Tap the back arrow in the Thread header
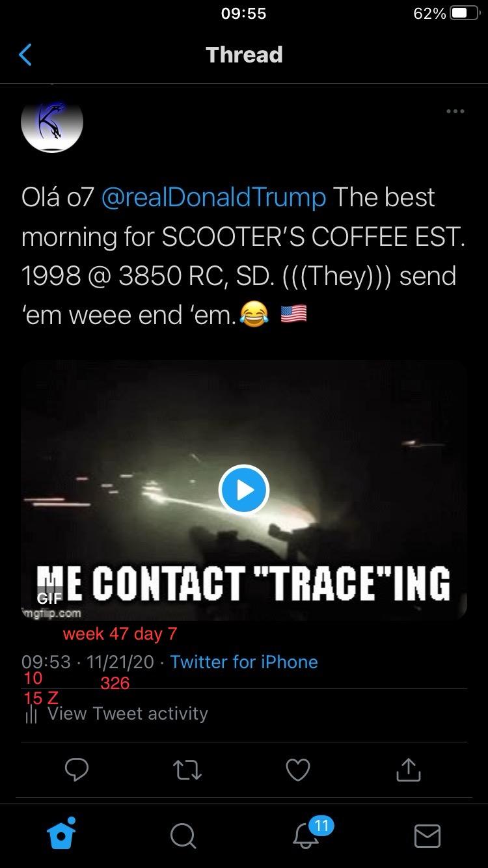 click(x=25, y=55)
